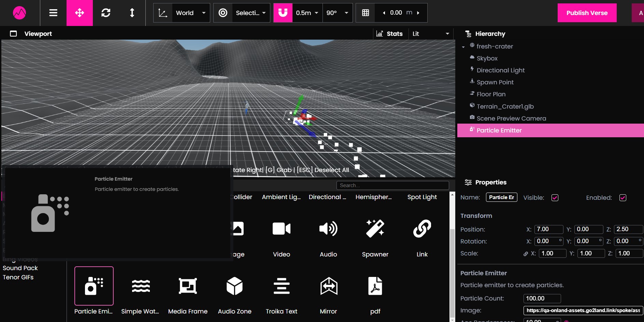
Task: Select Spot Light element
Action: pos(422,197)
